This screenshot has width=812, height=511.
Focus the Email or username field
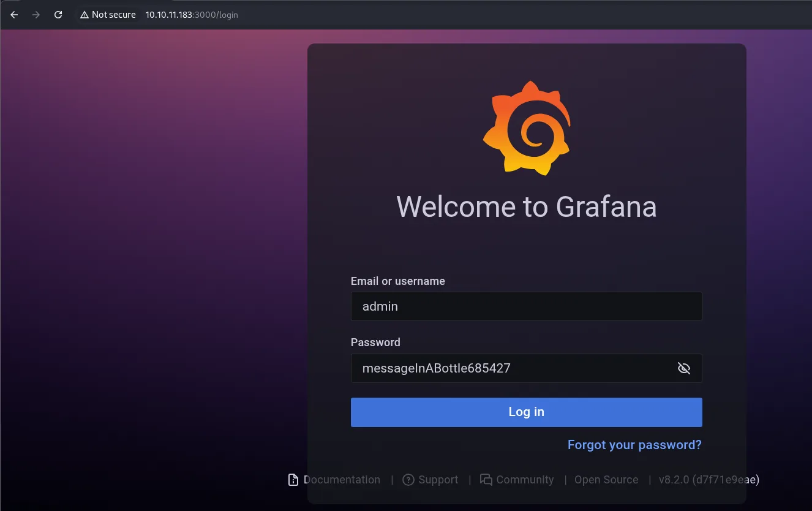[x=527, y=306]
